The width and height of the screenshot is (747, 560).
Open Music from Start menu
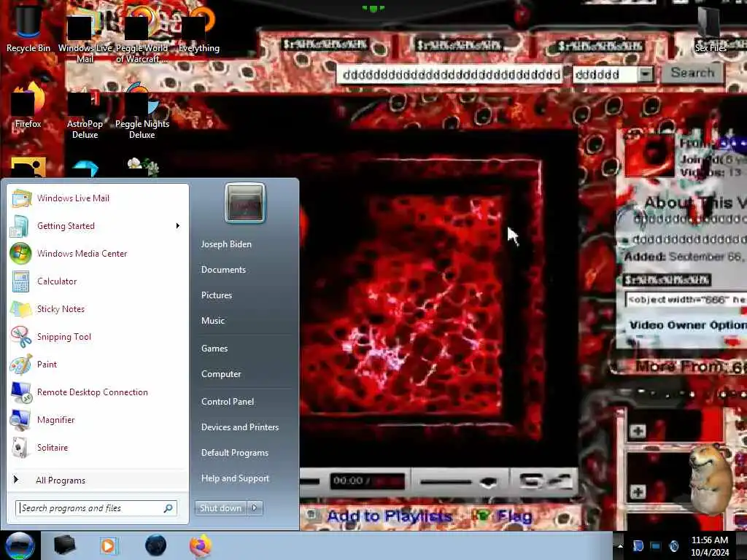coord(213,321)
